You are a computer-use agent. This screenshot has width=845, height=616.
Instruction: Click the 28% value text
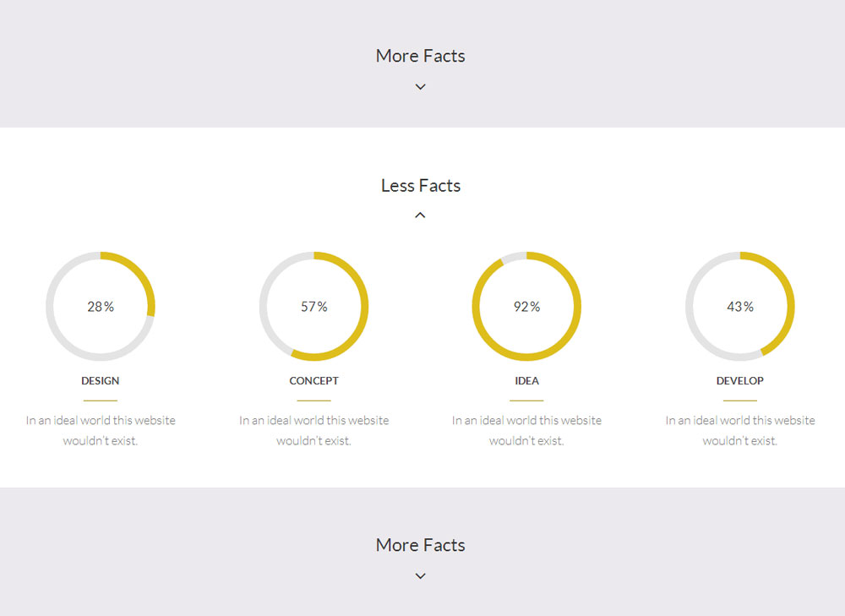coord(101,307)
